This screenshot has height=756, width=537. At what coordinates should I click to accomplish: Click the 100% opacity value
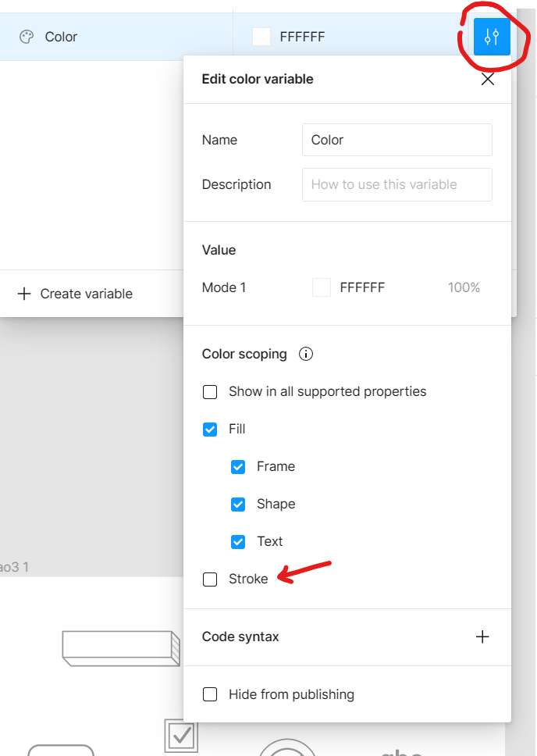(464, 288)
